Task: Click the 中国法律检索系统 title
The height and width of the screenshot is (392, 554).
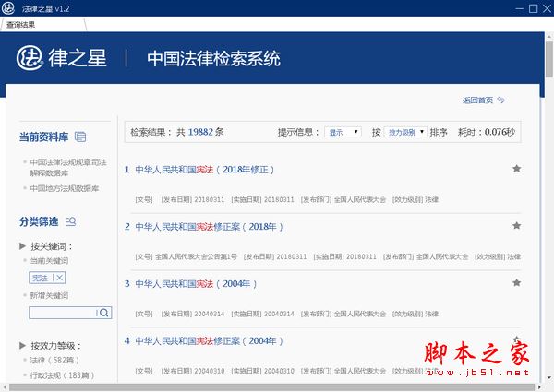Action: point(214,59)
